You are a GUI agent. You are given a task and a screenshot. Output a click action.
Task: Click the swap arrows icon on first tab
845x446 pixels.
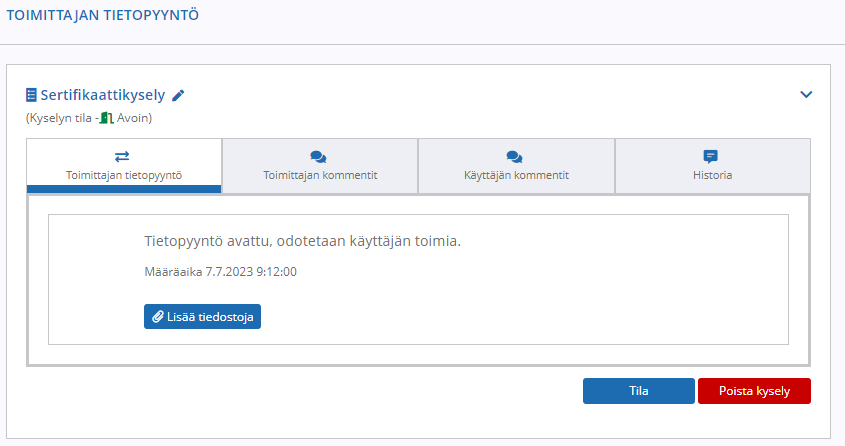[122, 157]
